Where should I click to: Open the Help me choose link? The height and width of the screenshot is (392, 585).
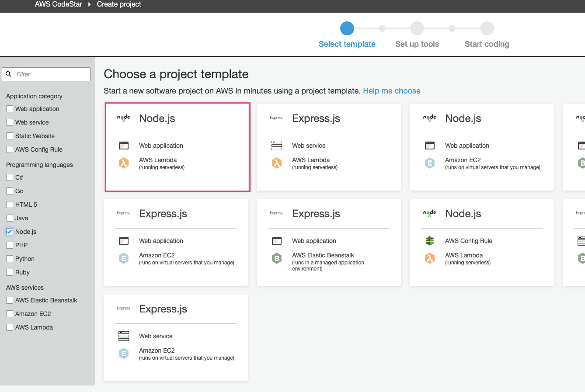(392, 91)
